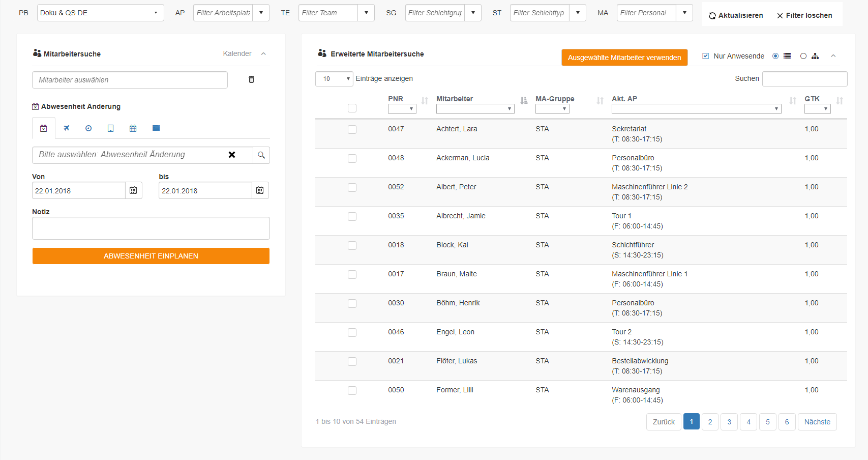Image resolution: width=868 pixels, height=460 pixels.
Task: Click the Mitarbeitersuche people icon
Action: 37,53
